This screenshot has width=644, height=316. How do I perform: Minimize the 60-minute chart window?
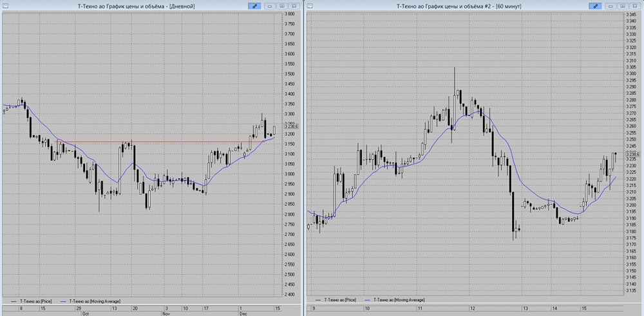coord(611,6)
